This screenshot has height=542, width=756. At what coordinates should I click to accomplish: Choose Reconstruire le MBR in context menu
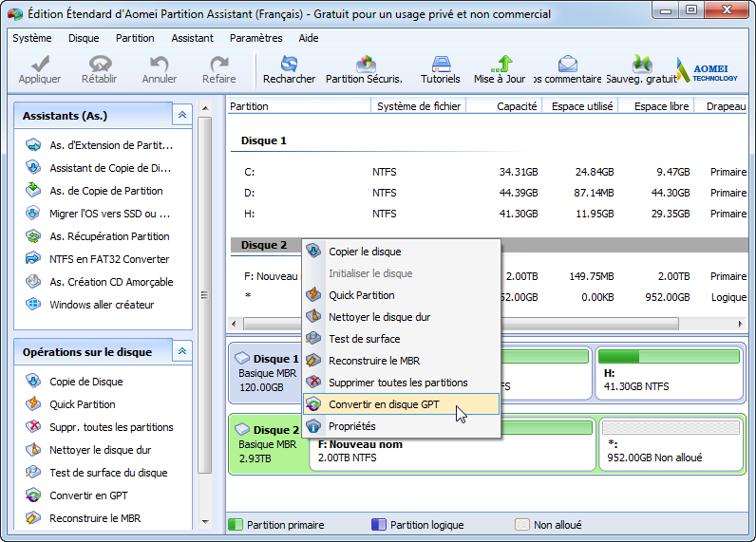(x=401, y=361)
